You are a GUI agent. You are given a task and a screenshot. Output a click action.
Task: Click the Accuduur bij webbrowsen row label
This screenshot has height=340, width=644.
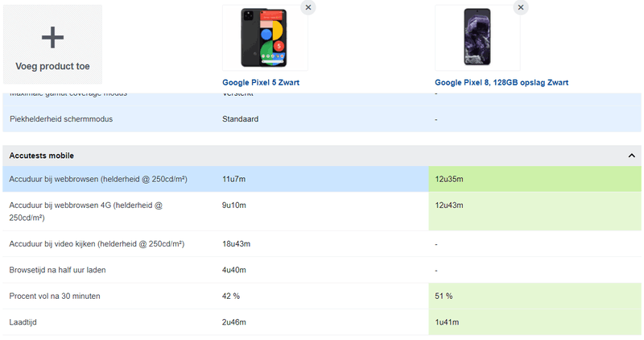click(x=98, y=179)
